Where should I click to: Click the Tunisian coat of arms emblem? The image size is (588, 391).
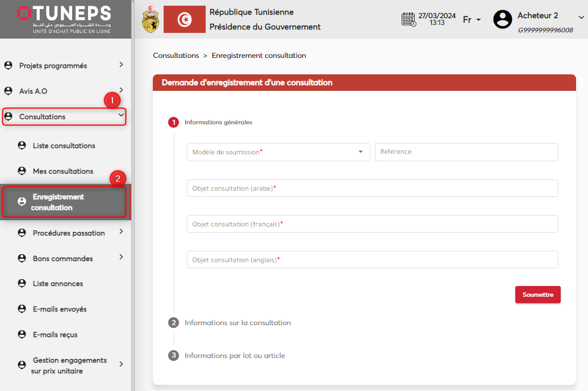pyautogui.click(x=151, y=19)
